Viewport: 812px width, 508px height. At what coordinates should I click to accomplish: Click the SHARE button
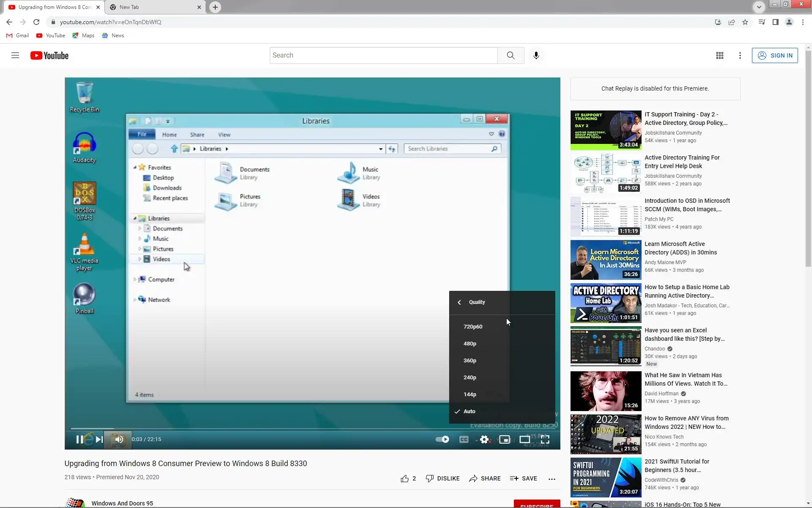(x=485, y=478)
